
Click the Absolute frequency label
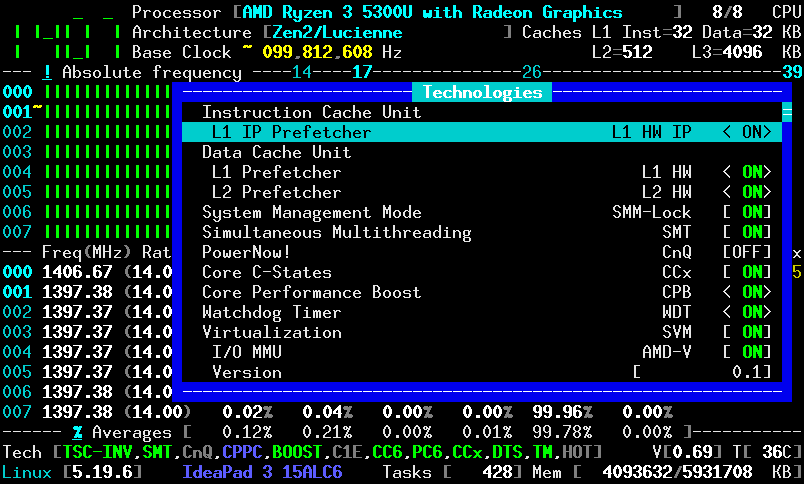(152, 72)
